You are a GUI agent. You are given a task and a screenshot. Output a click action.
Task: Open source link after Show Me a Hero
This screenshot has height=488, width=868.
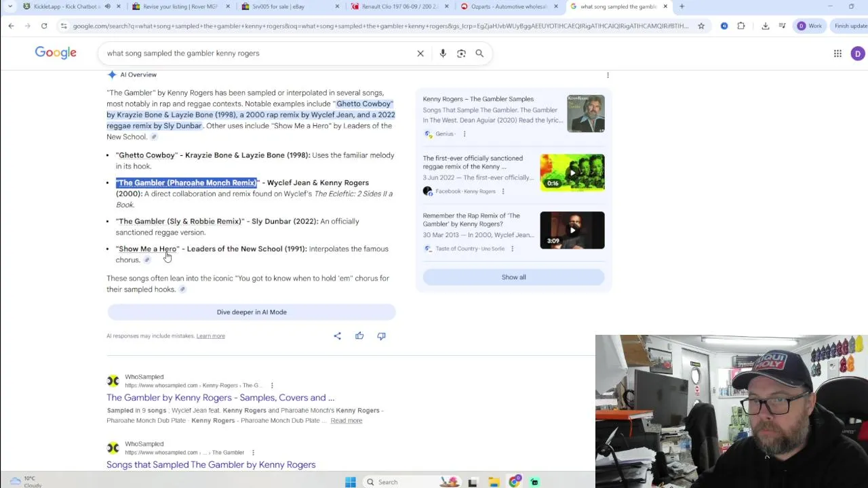coord(146,260)
